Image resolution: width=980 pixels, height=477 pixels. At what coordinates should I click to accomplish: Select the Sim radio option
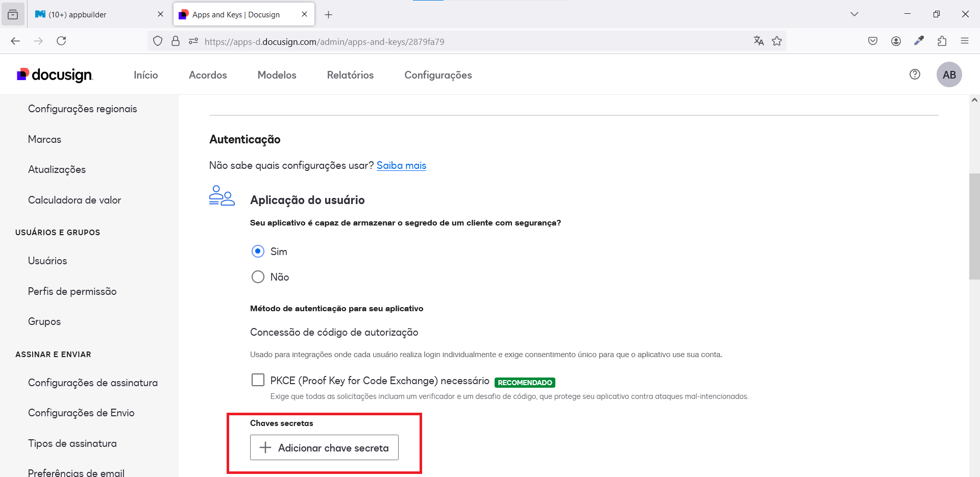click(258, 252)
